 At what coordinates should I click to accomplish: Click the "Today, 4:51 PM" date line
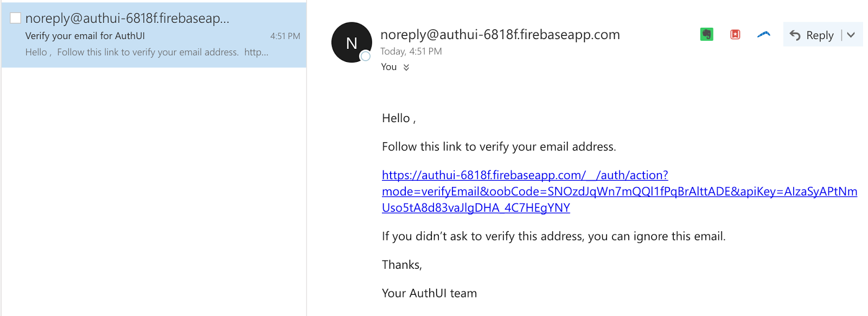click(x=411, y=52)
